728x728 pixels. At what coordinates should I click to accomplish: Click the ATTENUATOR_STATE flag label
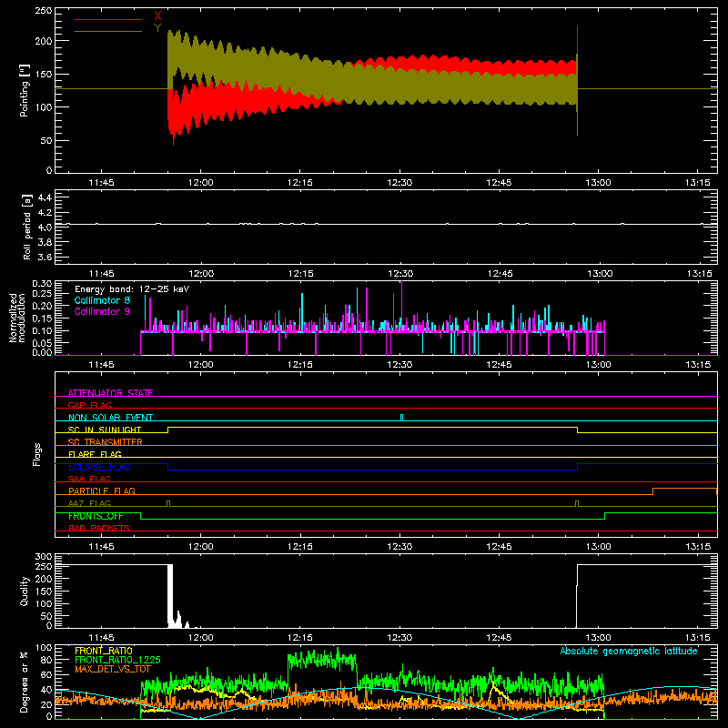point(110,392)
